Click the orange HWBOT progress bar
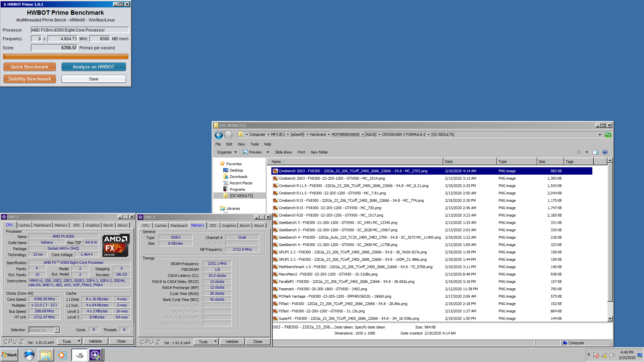This screenshot has height=362, width=644. pos(66,57)
